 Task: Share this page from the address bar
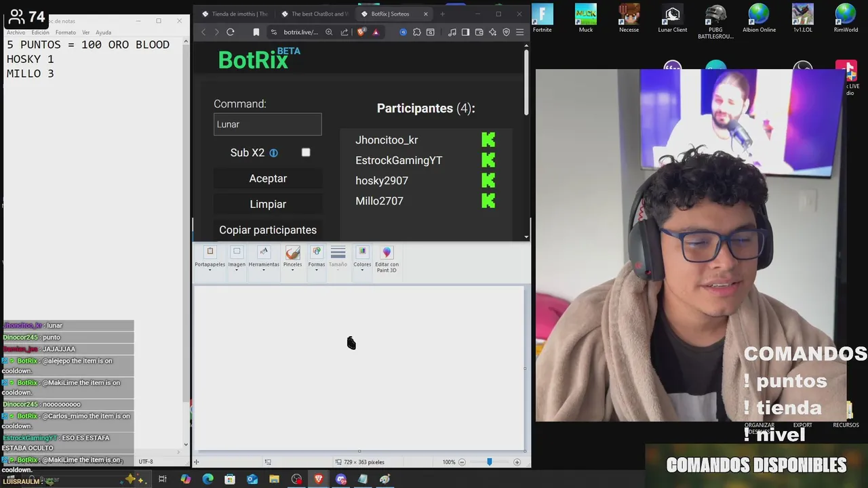click(344, 32)
